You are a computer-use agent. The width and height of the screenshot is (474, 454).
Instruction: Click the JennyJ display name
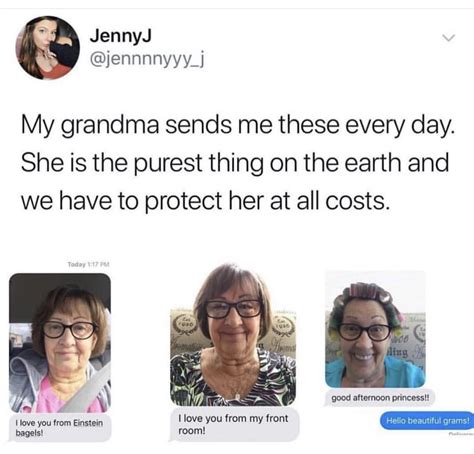pos(120,36)
